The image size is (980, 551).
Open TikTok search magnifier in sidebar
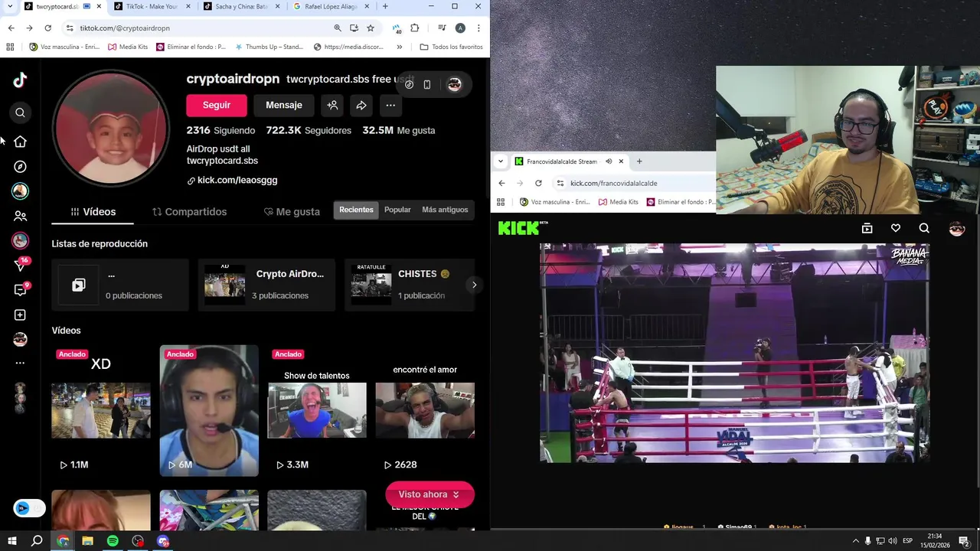pyautogui.click(x=20, y=112)
